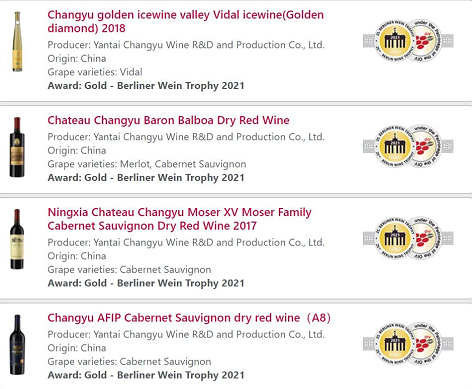Click the golden icewine bottle thumbnail
The height and width of the screenshot is (389, 472).
coord(17,42)
